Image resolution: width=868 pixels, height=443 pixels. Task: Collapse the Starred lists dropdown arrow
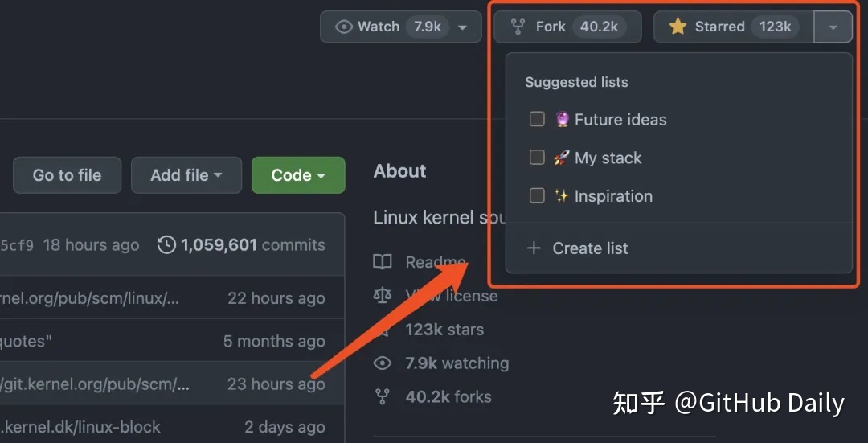[x=833, y=27]
